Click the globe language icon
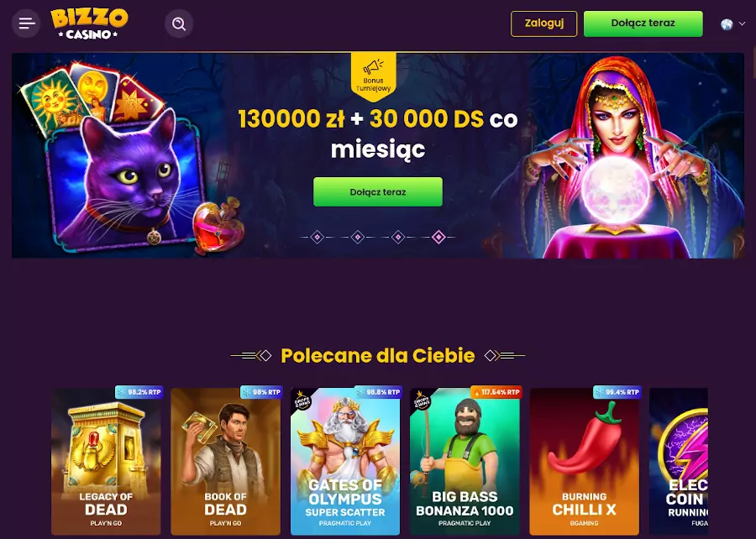Viewport: 756px width, 539px height. [x=727, y=24]
